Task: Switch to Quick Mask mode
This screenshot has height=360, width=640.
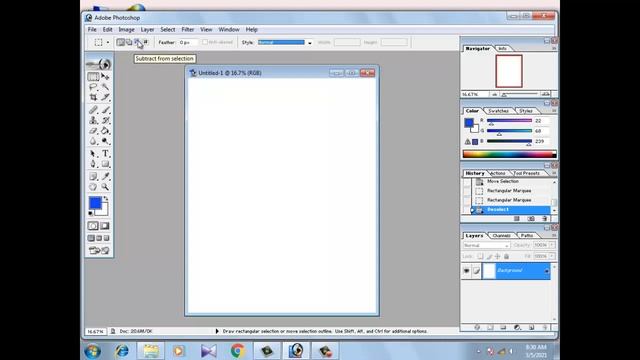Action: (105, 226)
